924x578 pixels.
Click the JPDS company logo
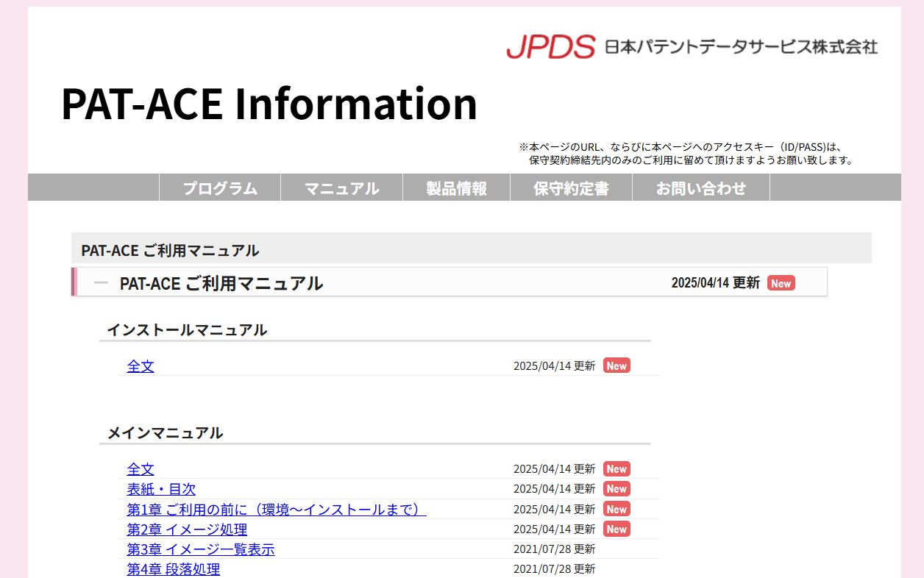tap(550, 46)
